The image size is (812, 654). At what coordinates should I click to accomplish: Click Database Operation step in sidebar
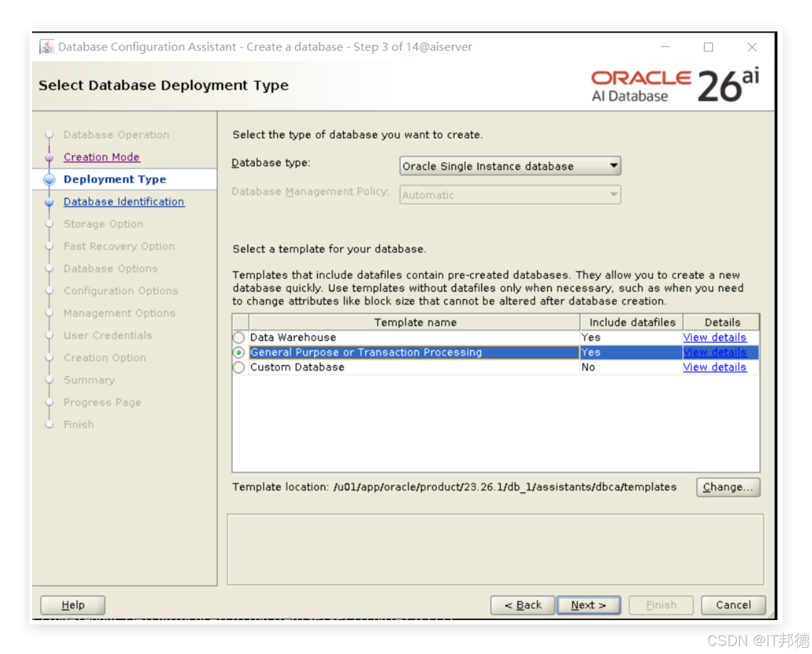click(116, 135)
